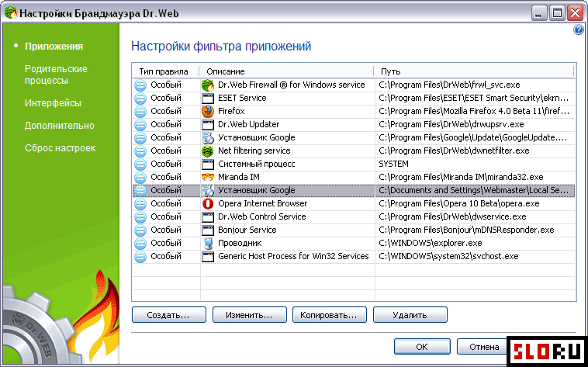Image resolution: width=588 pixels, height=367 pixels.
Task: Confirm with the OK button
Action: point(422,347)
